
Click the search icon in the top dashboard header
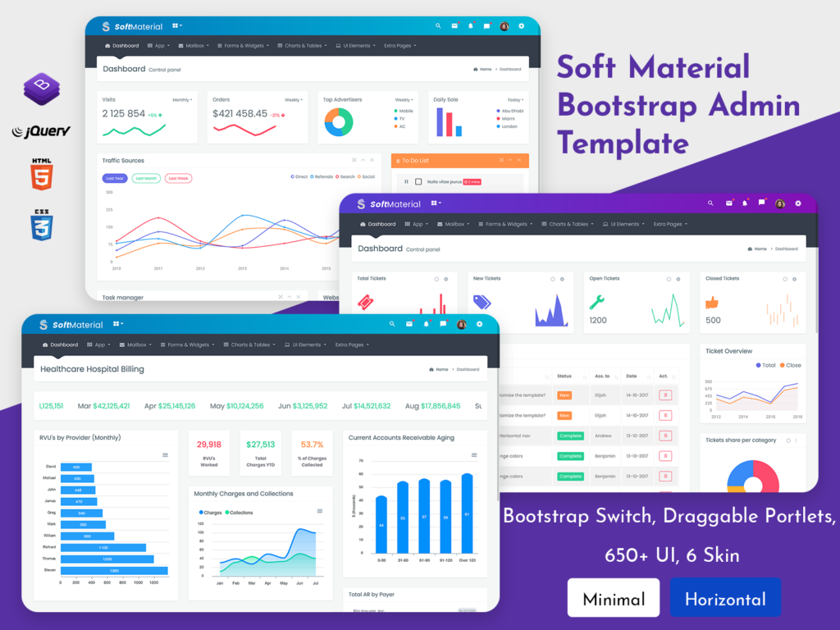click(x=438, y=26)
